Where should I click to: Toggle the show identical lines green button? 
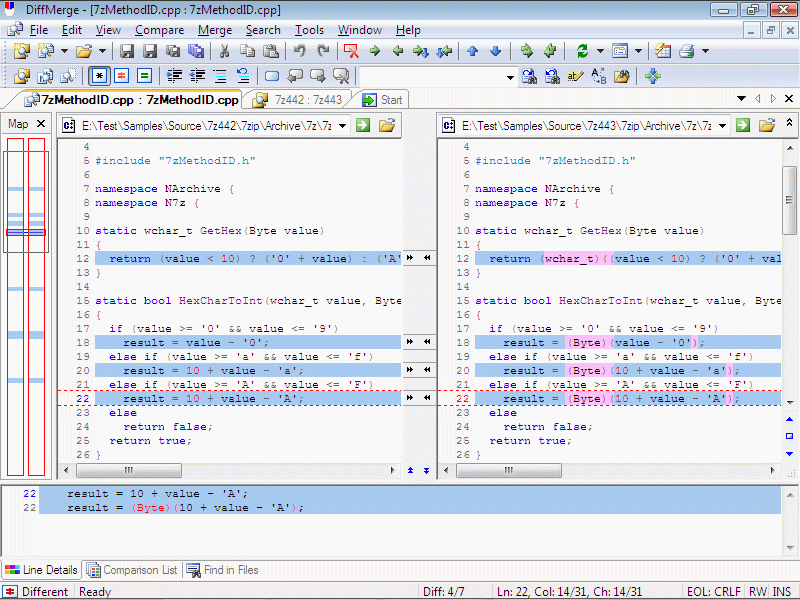tap(144, 76)
